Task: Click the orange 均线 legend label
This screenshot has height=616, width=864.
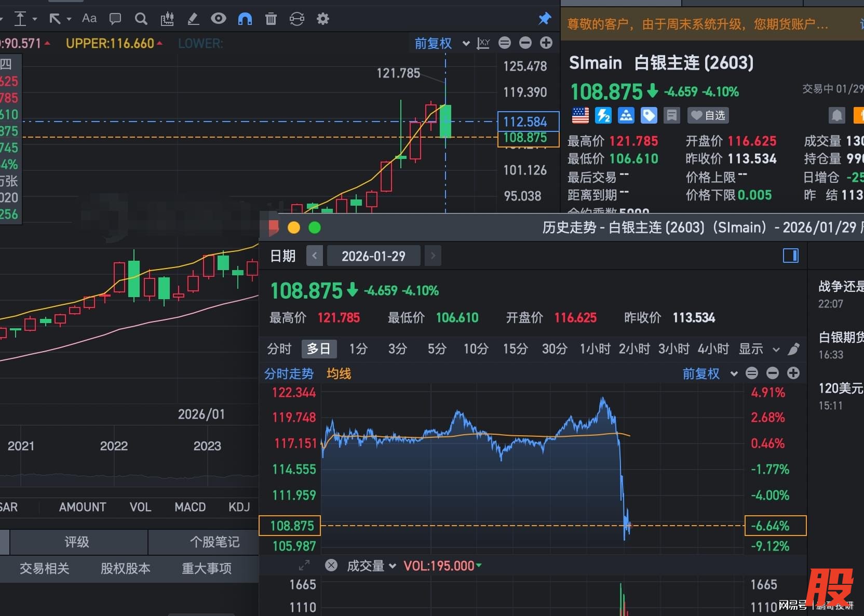Action: 339,373
